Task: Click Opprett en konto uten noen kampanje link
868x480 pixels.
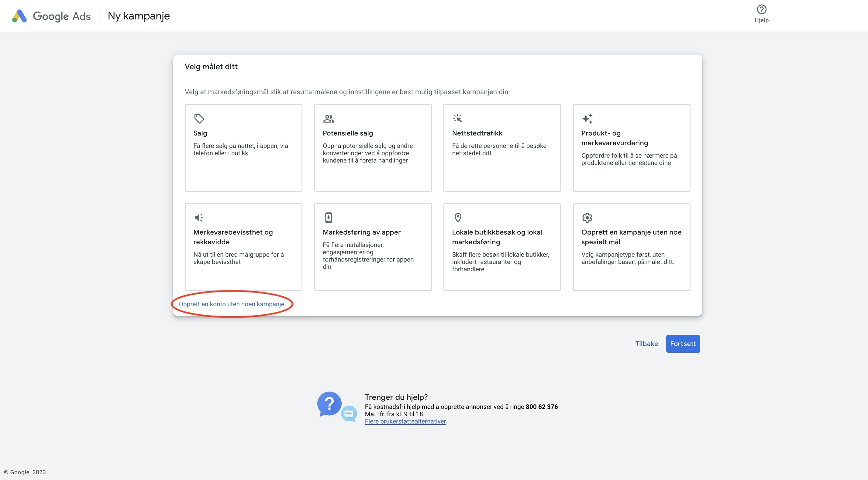Action: tap(232, 304)
